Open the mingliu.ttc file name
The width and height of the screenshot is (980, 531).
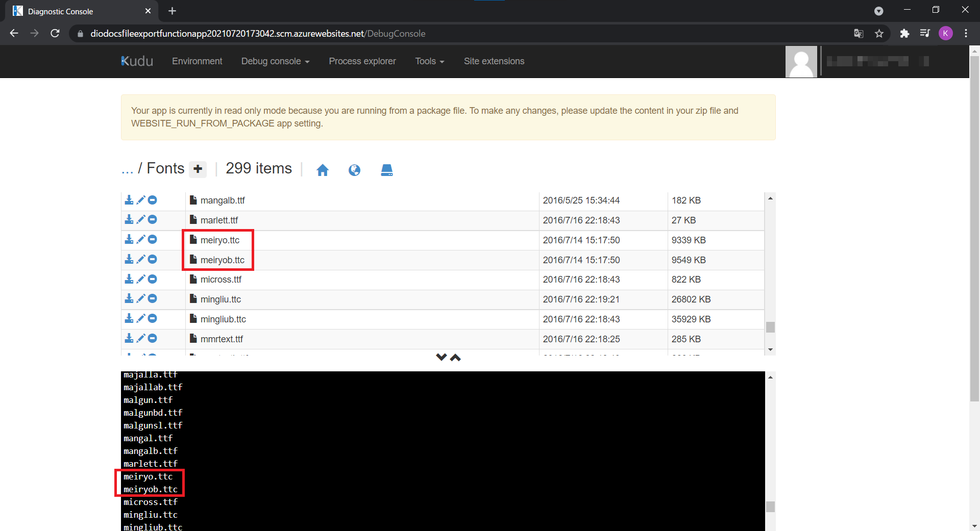pyautogui.click(x=220, y=299)
